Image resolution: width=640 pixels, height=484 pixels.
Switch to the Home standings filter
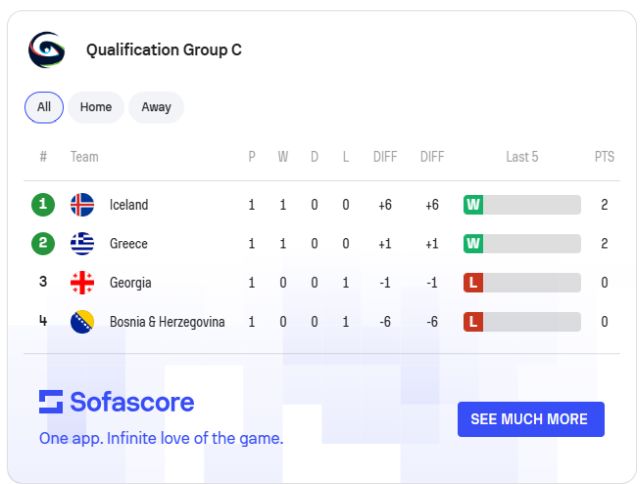[x=96, y=107]
